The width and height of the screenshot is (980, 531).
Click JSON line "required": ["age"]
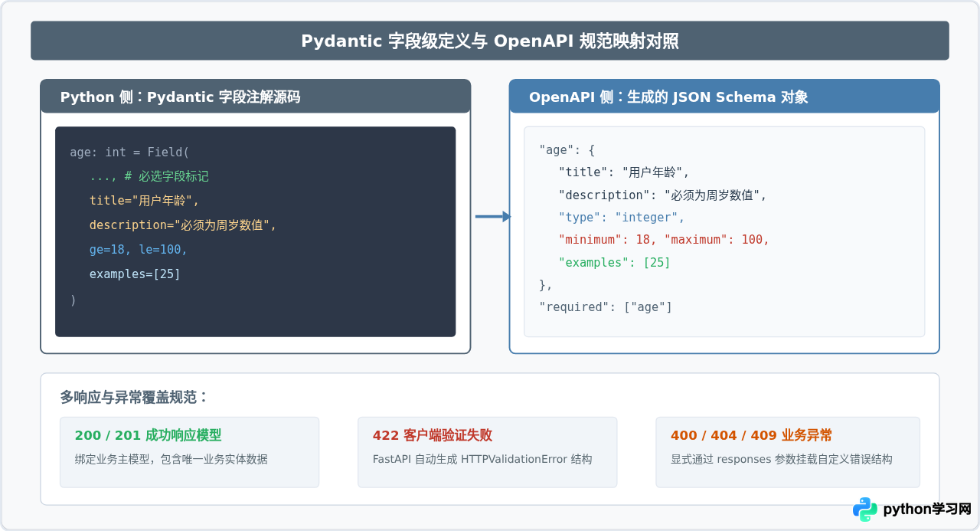606,307
